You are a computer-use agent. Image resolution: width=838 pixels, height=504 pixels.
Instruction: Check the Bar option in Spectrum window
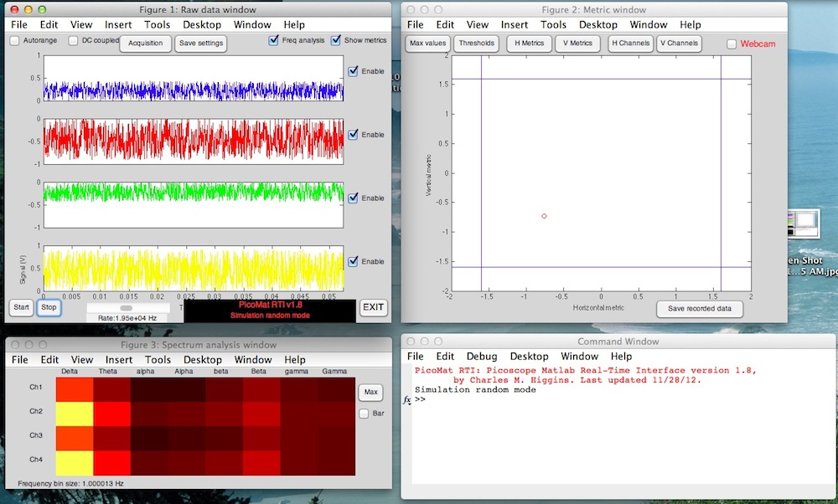coord(364,414)
